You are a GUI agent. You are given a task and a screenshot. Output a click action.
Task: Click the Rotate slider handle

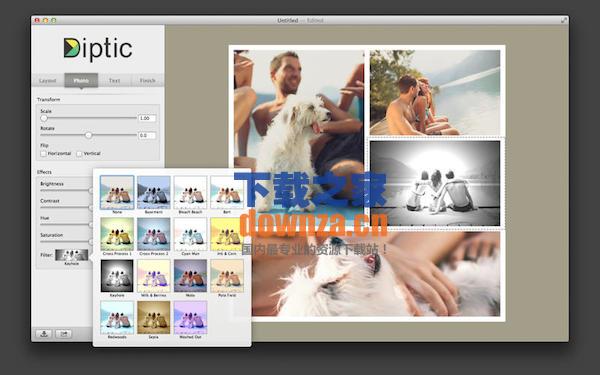coord(88,135)
